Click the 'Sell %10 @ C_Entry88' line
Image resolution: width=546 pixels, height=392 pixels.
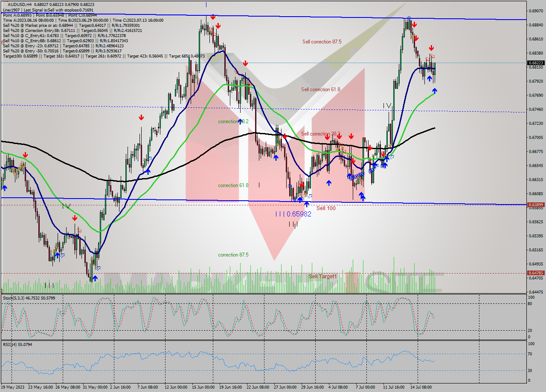[x=65, y=40]
